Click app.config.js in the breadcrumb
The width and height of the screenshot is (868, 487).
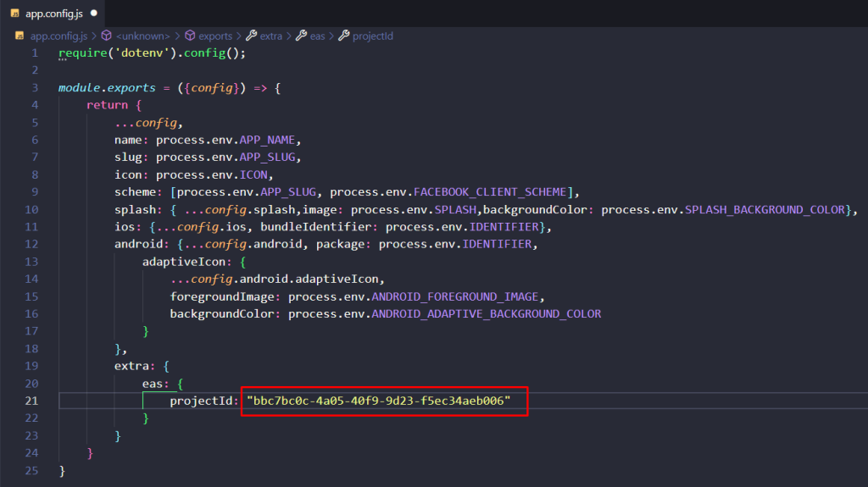point(58,36)
